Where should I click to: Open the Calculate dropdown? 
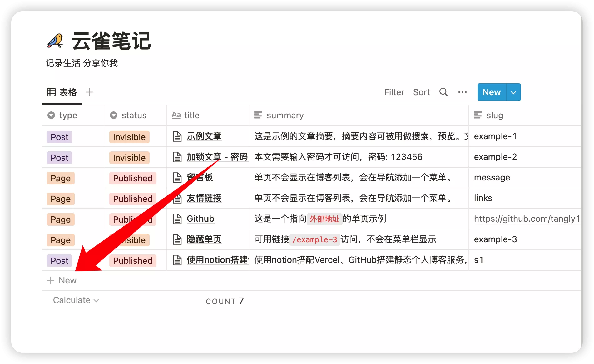(76, 300)
